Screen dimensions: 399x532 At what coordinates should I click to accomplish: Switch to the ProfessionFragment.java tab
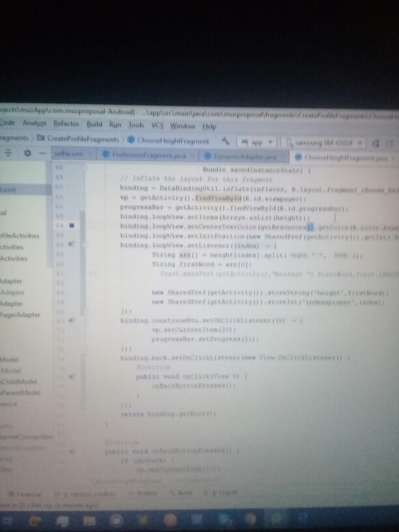141,156
